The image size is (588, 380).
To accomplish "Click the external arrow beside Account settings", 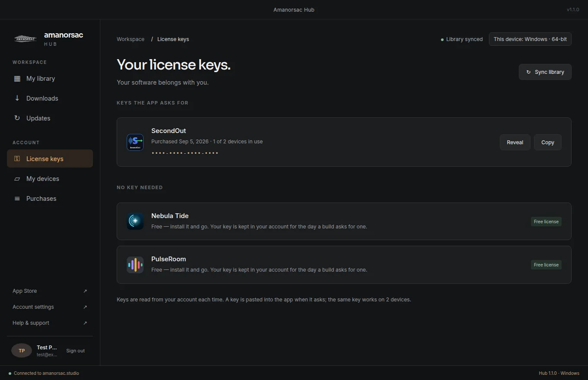I will point(85,307).
